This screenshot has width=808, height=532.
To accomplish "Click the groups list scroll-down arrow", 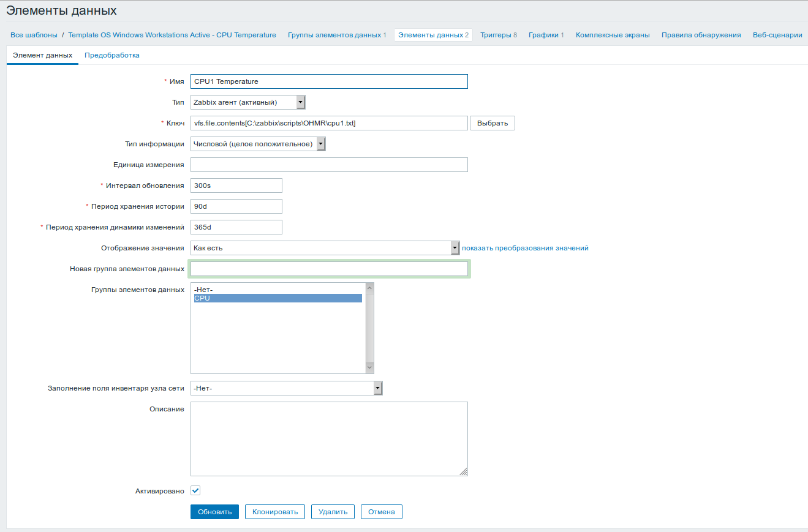I will (x=369, y=367).
